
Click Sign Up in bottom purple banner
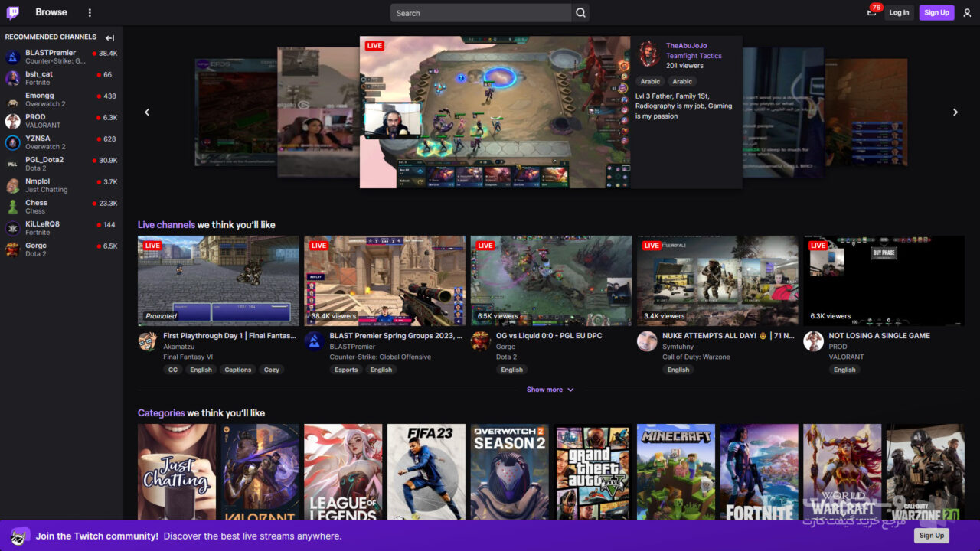(931, 536)
